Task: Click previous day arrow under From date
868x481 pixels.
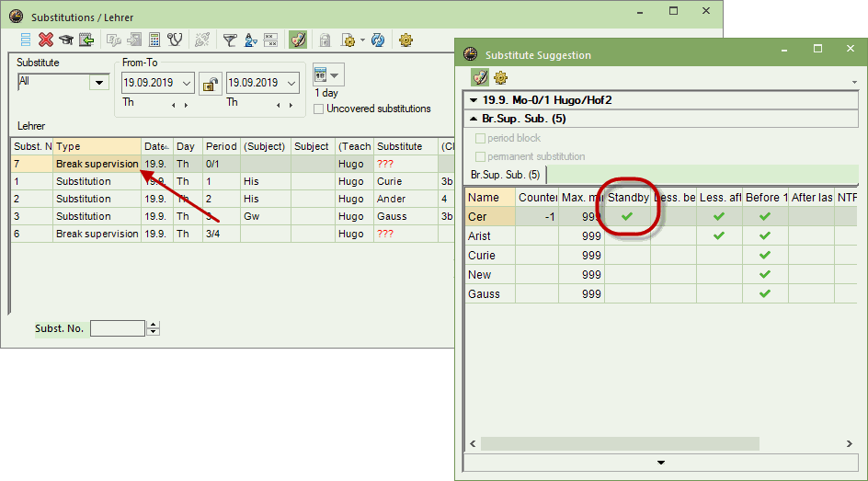Action: point(173,105)
